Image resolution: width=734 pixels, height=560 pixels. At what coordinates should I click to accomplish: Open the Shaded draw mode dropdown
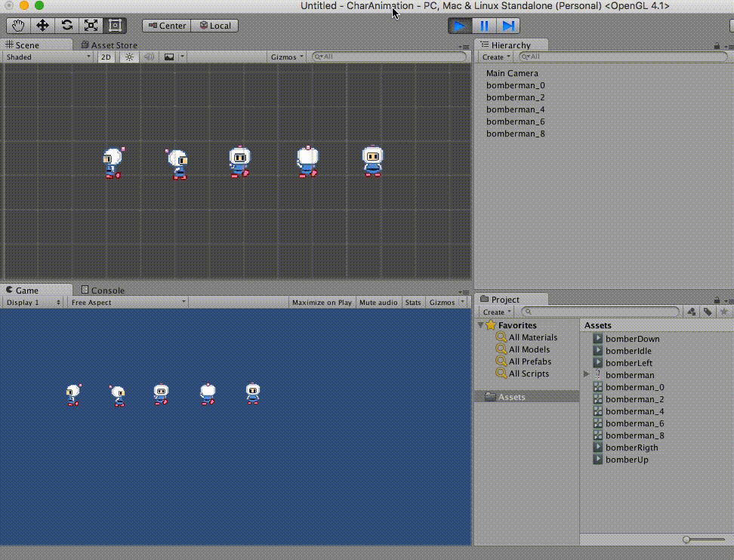(x=45, y=56)
